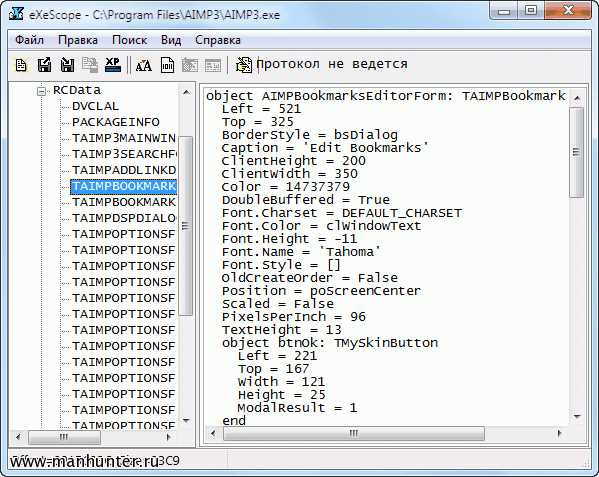Select the DVCLAL resource
Screen dimensions: 599x477
click(96, 106)
